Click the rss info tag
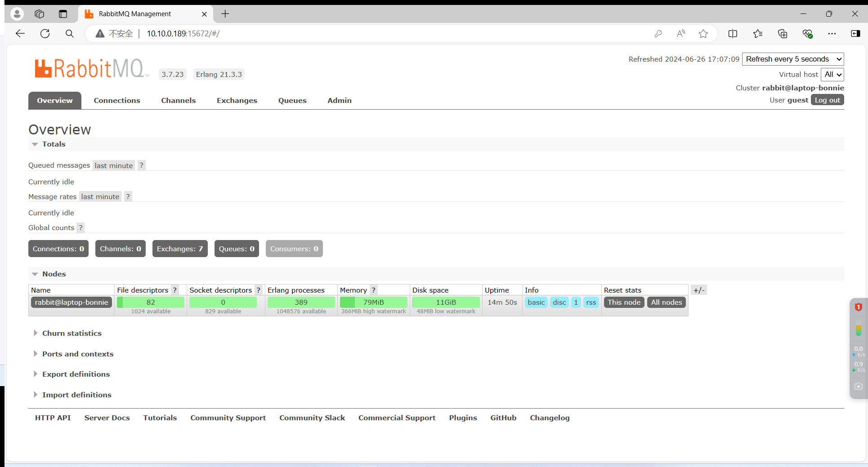This screenshot has width=868, height=467. [x=591, y=302]
